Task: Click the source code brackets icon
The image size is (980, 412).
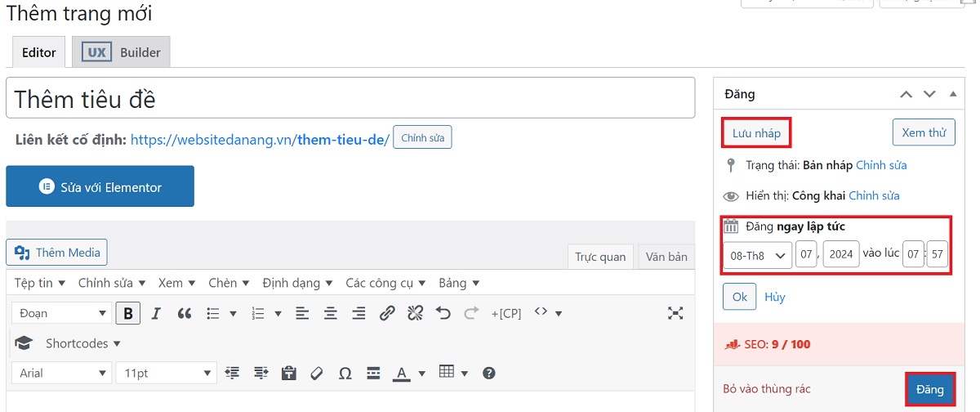Action: tap(540, 312)
